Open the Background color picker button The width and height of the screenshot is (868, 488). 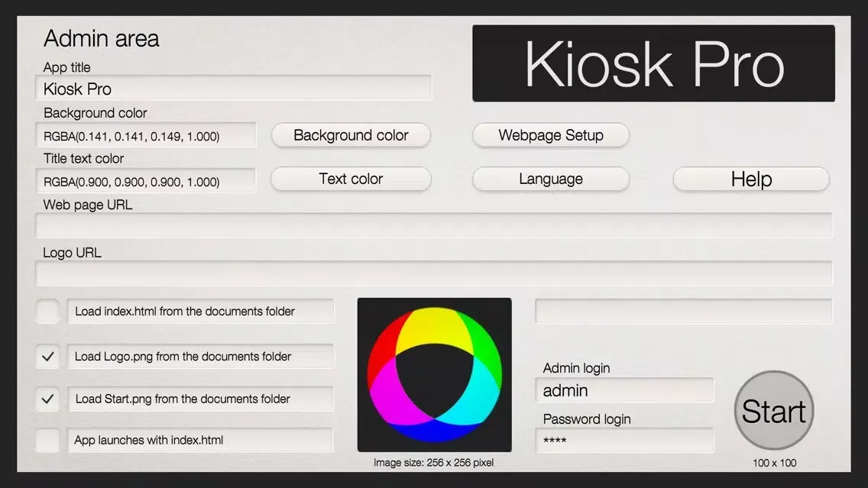(x=351, y=136)
